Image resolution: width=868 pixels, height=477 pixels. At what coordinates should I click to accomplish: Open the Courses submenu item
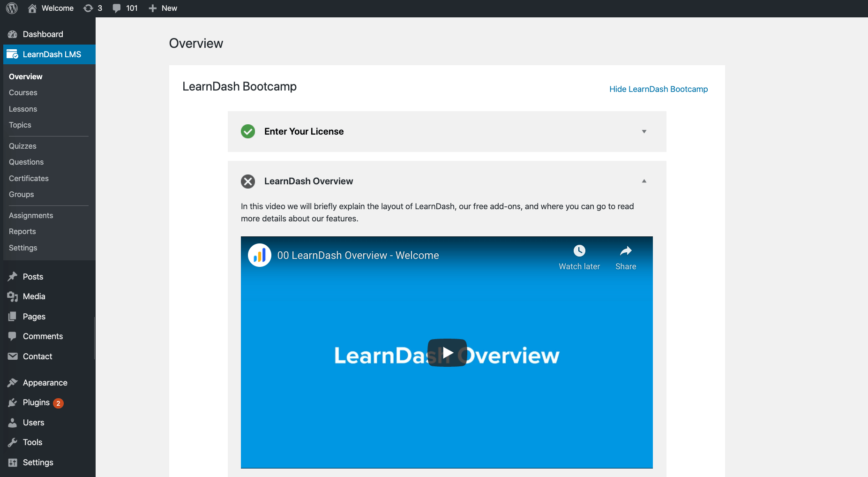(x=23, y=93)
